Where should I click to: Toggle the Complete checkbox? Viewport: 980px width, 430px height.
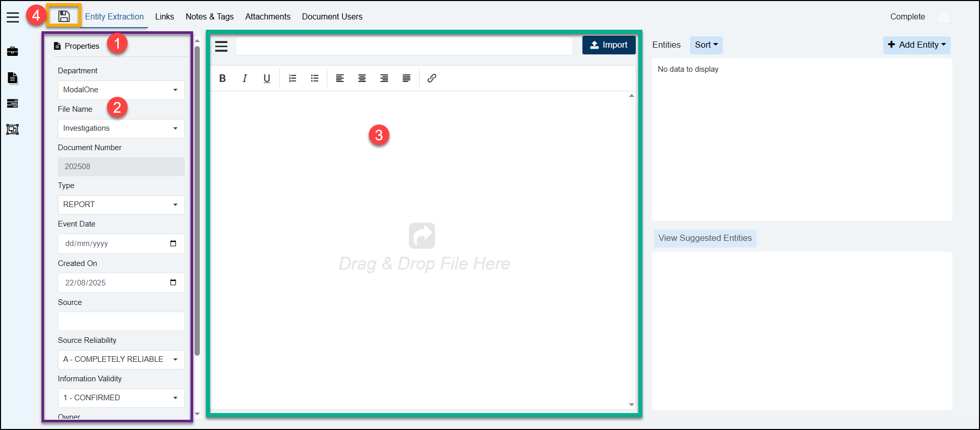944,17
